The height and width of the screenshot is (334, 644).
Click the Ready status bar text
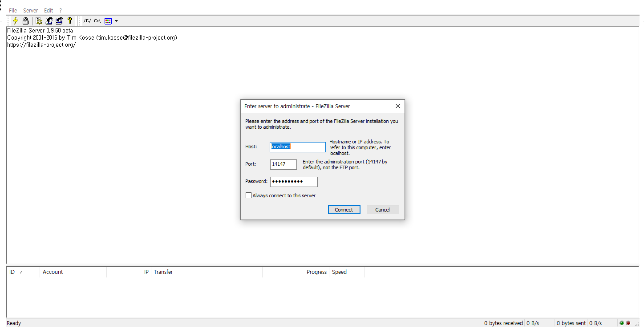tap(14, 323)
